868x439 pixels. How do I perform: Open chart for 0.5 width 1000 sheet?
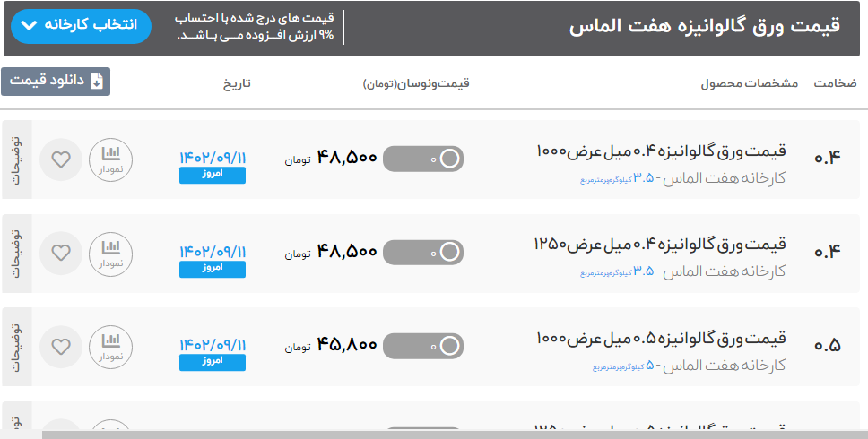pos(110,346)
